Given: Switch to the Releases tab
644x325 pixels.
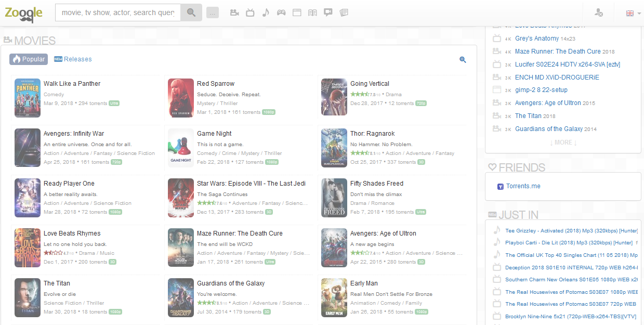Looking at the screenshot, I should click(x=73, y=59).
